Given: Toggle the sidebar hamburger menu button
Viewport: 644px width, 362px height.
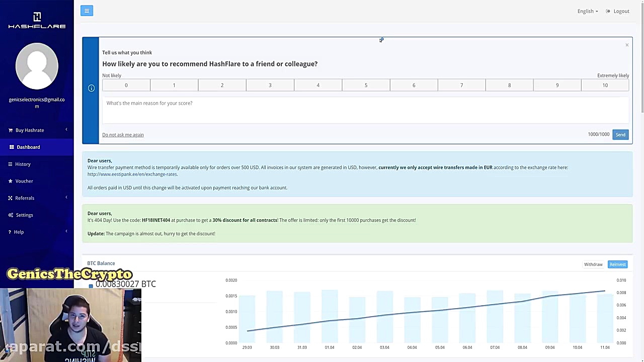Looking at the screenshot, I should tap(87, 11).
